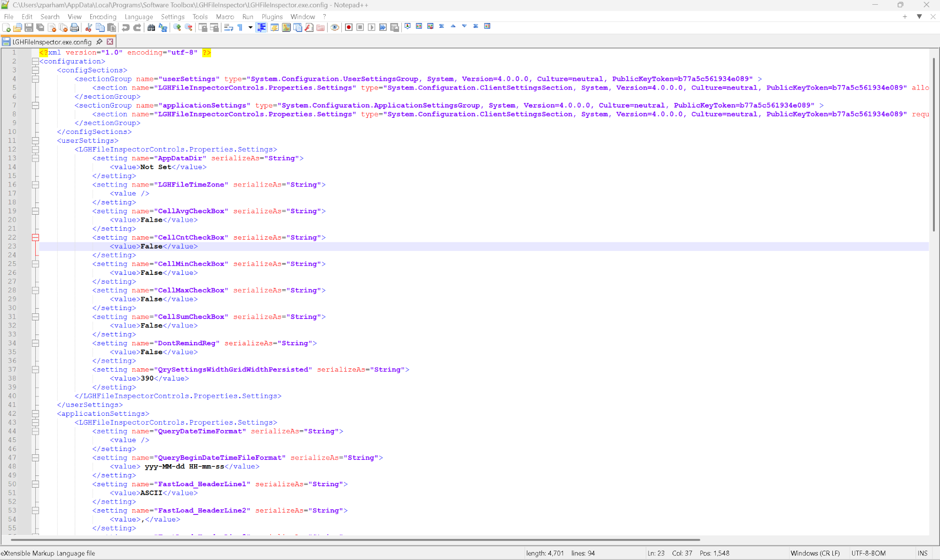Open the Encoding menu
The height and width of the screenshot is (560, 940).
pos(103,16)
